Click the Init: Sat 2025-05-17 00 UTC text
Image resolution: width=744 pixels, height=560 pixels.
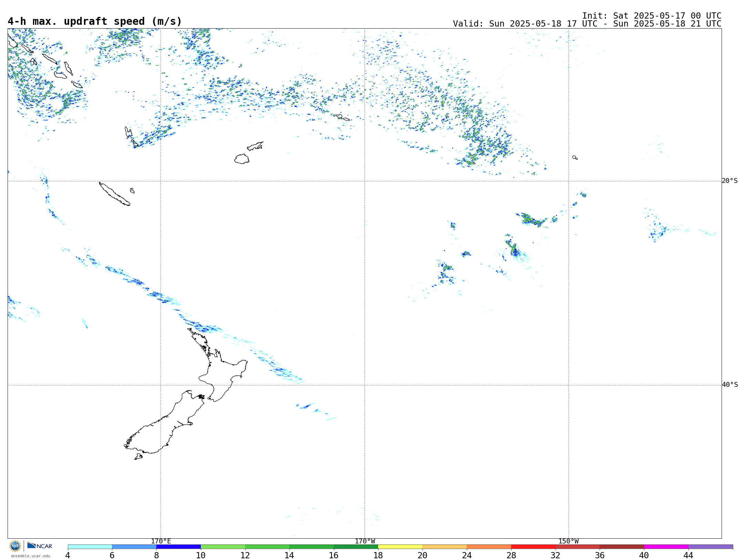coord(652,16)
